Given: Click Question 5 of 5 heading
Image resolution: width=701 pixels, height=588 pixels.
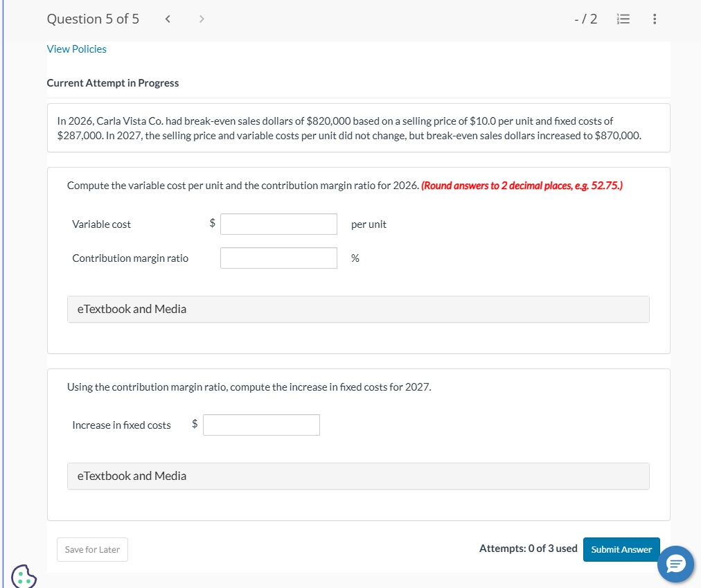Looking at the screenshot, I should [x=93, y=19].
